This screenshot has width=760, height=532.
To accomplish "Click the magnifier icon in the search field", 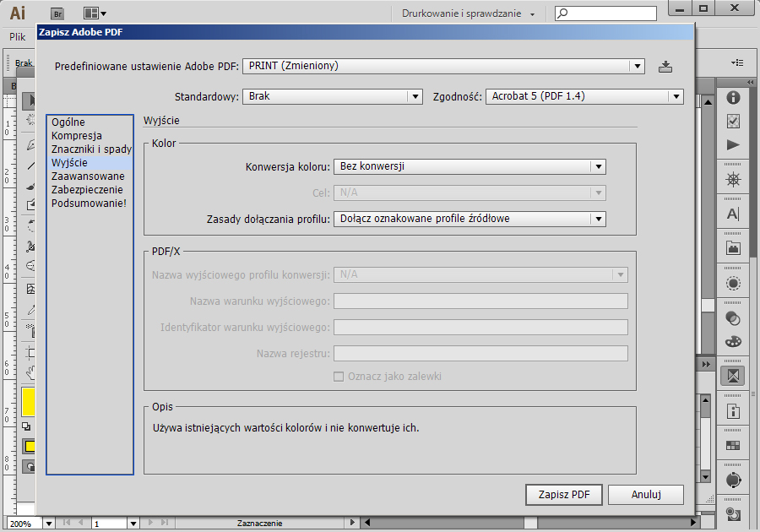I will tap(562, 14).
